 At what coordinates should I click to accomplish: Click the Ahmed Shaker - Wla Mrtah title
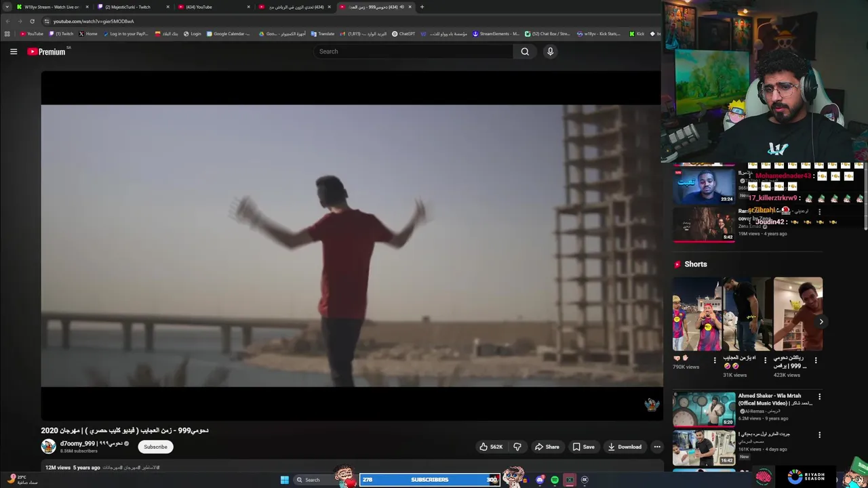774,399
